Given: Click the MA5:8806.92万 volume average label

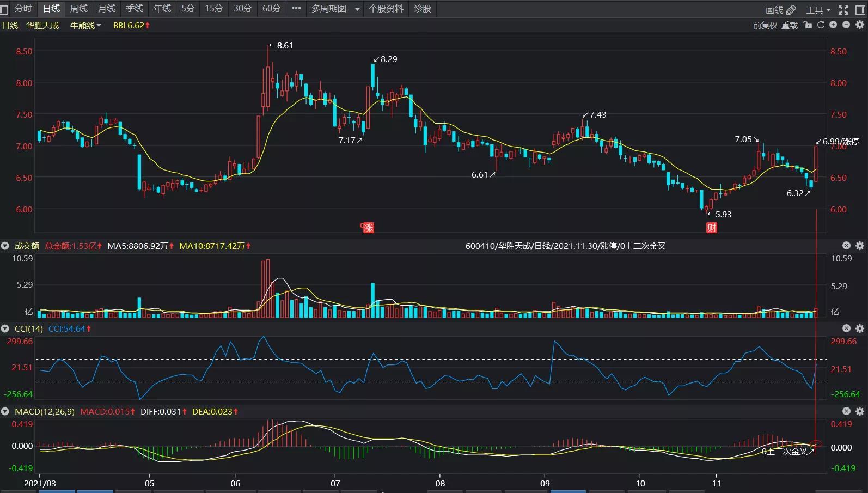Looking at the screenshot, I should pos(140,246).
